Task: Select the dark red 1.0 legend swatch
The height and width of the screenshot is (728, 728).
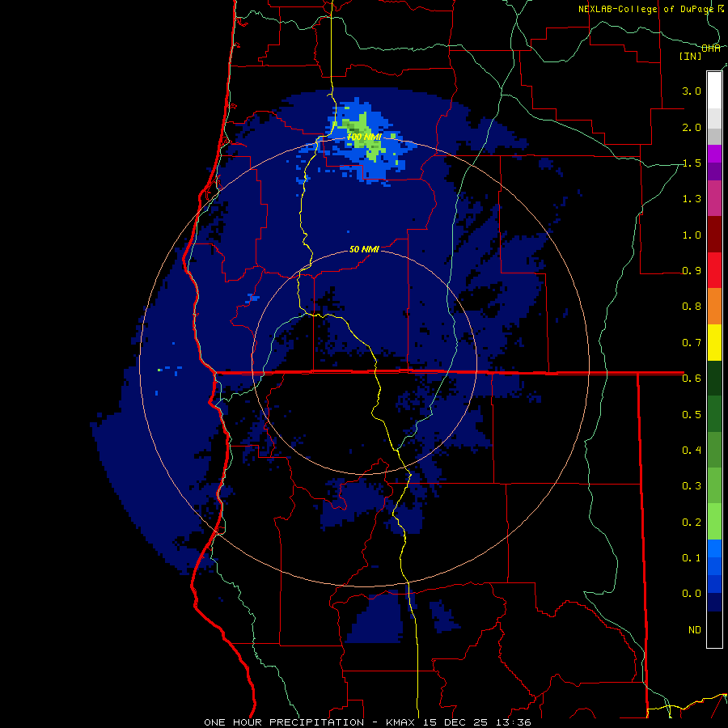Action: [x=714, y=235]
